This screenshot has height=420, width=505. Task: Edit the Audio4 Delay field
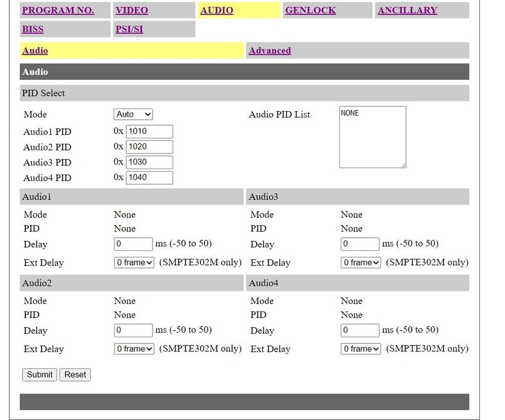(360, 330)
